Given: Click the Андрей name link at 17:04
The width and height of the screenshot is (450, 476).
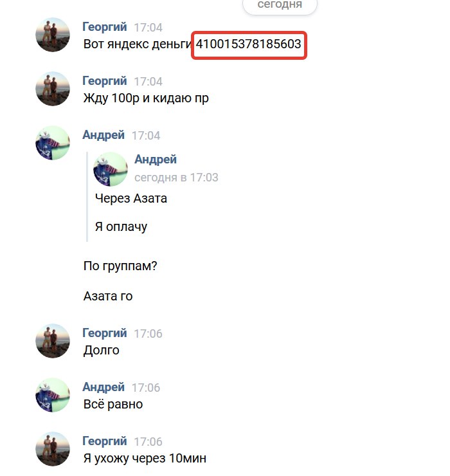Looking at the screenshot, I should [104, 135].
